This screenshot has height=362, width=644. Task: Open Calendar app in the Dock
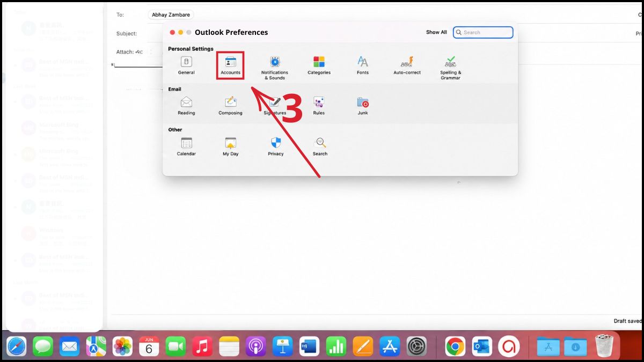149,346
